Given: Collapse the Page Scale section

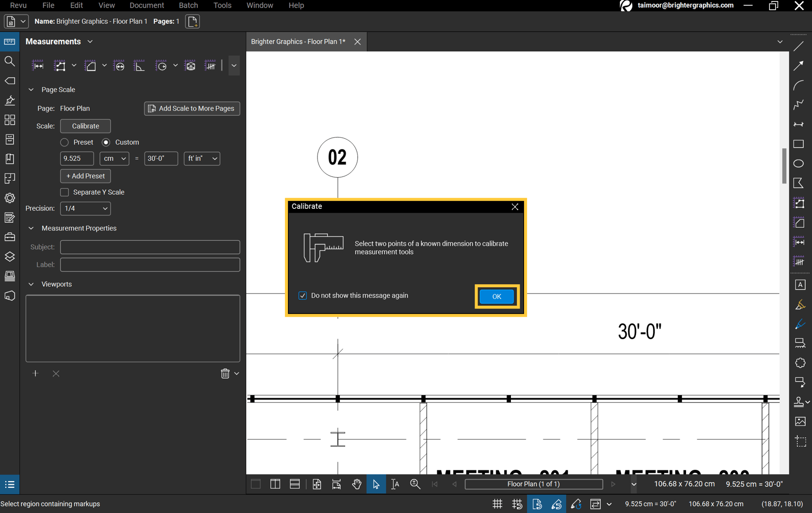Looking at the screenshot, I should 31,89.
